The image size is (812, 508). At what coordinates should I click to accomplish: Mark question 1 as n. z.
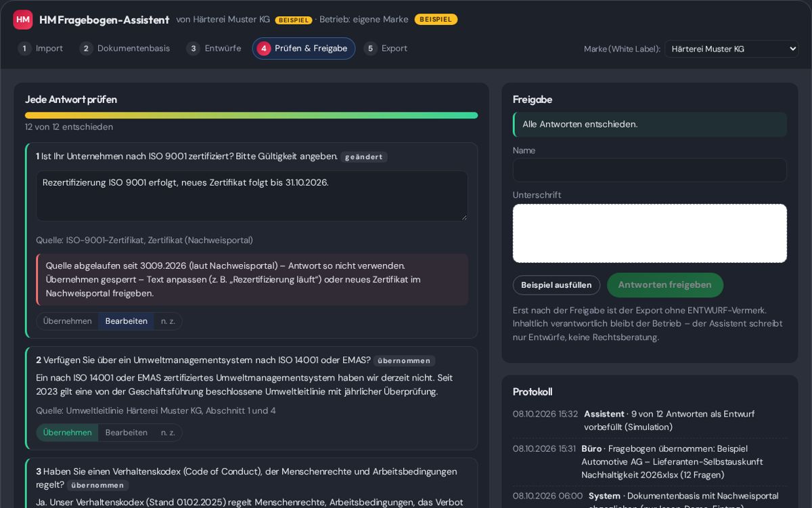168,321
